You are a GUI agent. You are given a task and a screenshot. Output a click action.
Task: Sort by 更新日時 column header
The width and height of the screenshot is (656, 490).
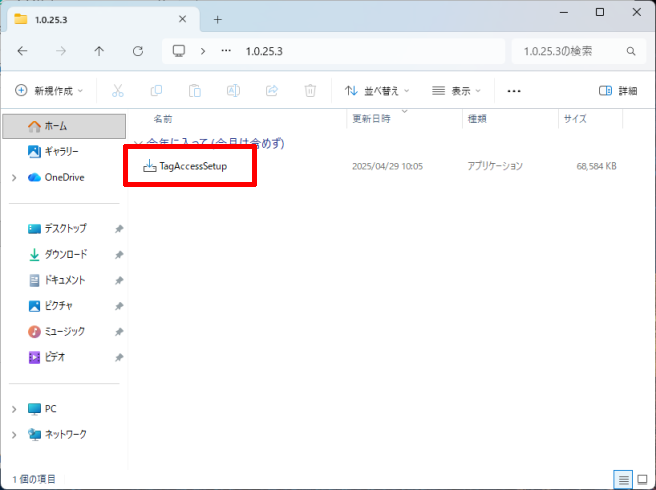(370, 118)
